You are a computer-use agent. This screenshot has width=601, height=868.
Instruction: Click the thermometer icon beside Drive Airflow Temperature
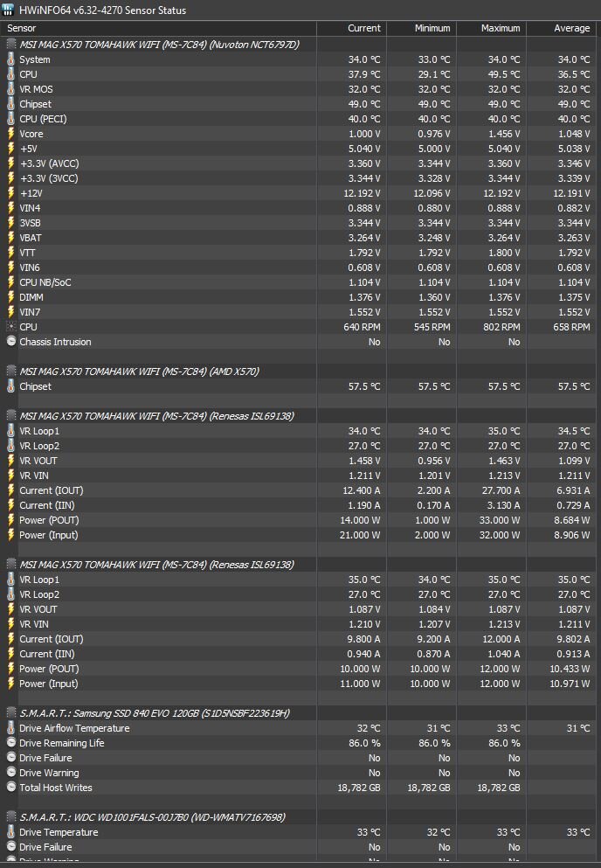pos(10,728)
